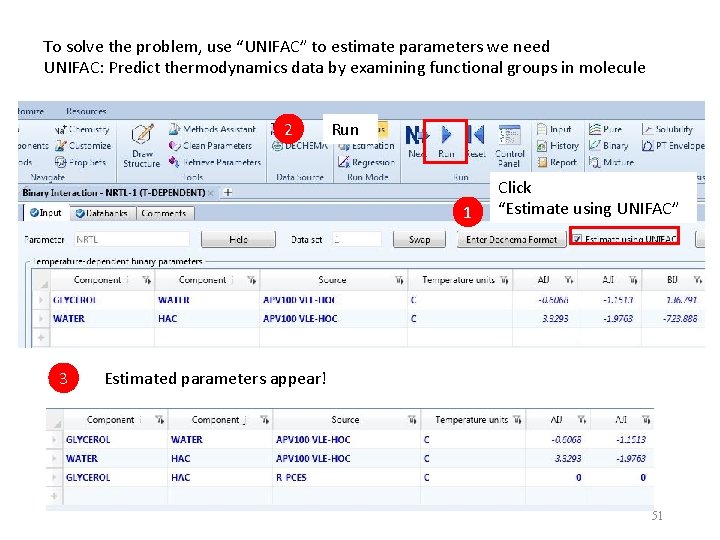This screenshot has width=720, height=540.
Task: Switch to the Comments tab
Action: (164, 213)
